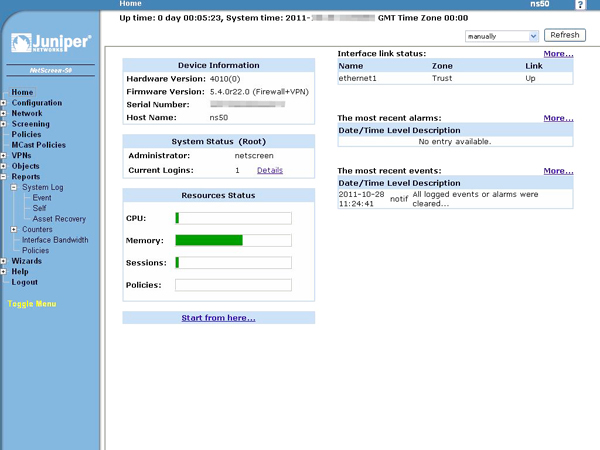Click the Policies usage bar
Screen dimensions: 600x450
click(233, 285)
